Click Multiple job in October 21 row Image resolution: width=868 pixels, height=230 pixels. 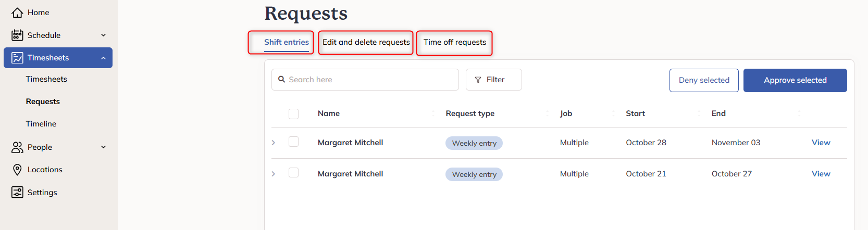tap(574, 174)
